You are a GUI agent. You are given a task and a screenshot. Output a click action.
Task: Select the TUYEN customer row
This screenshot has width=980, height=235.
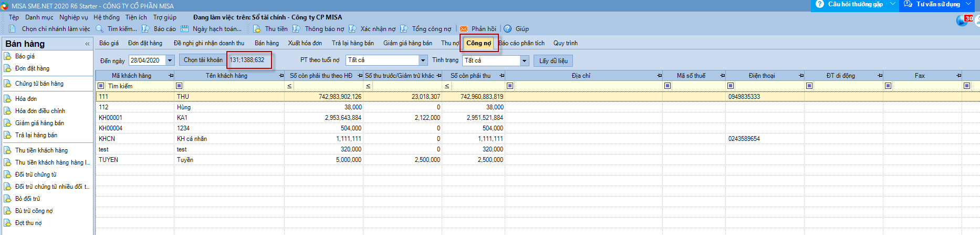pos(538,160)
